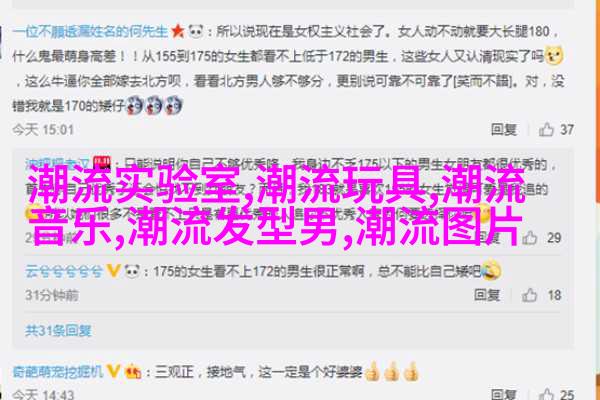Image resolution: width=600 pixels, height=400 pixels.
Task: Open profile 云兮兮兮兮兮
Action: coord(64,272)
